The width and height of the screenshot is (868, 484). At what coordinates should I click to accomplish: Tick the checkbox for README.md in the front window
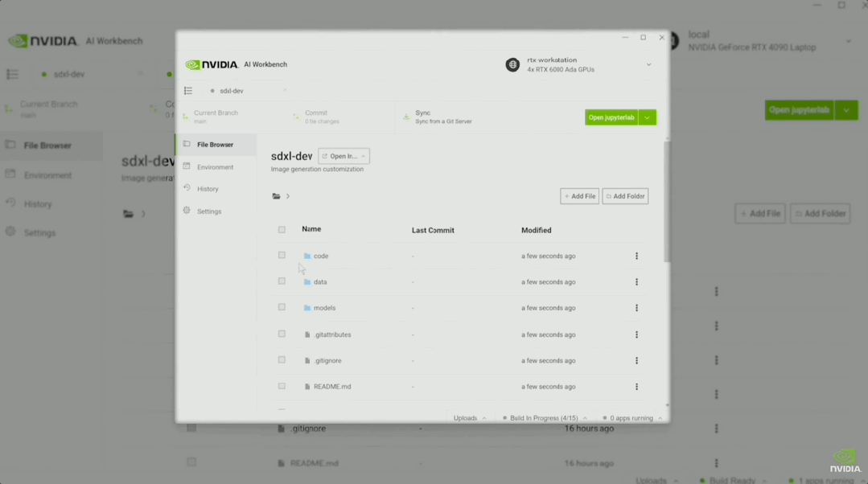282,386
